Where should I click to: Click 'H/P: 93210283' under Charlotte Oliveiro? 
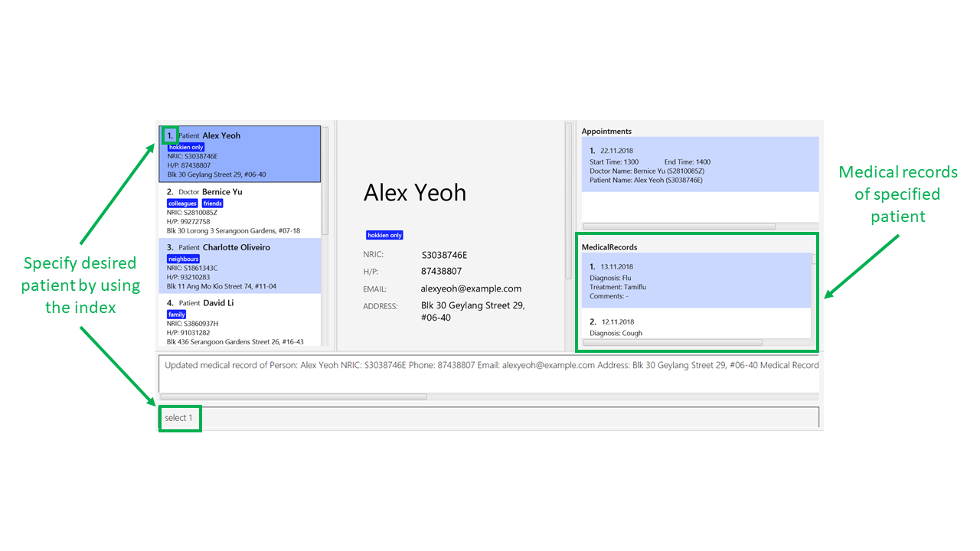tap(188, 277)
